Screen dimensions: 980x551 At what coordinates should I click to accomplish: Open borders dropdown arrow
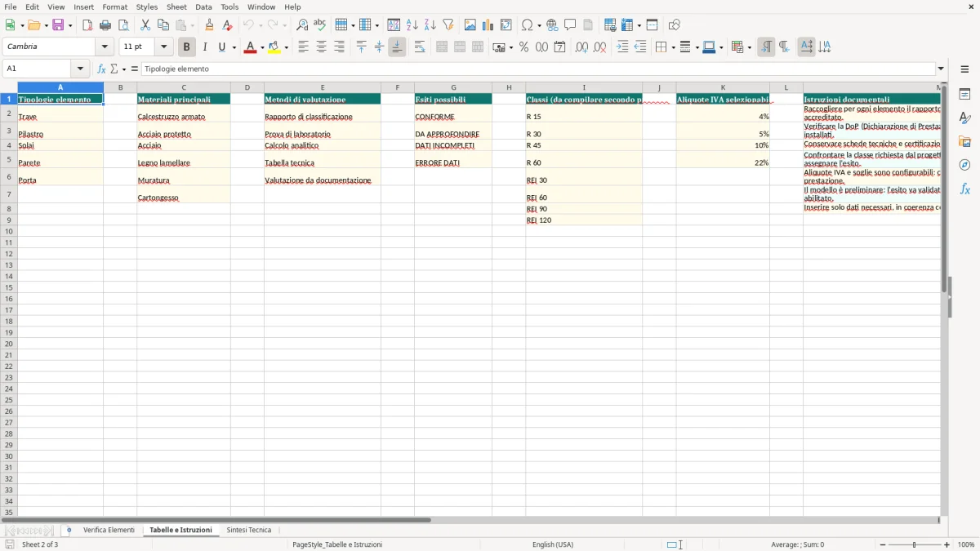click(672, 47)
